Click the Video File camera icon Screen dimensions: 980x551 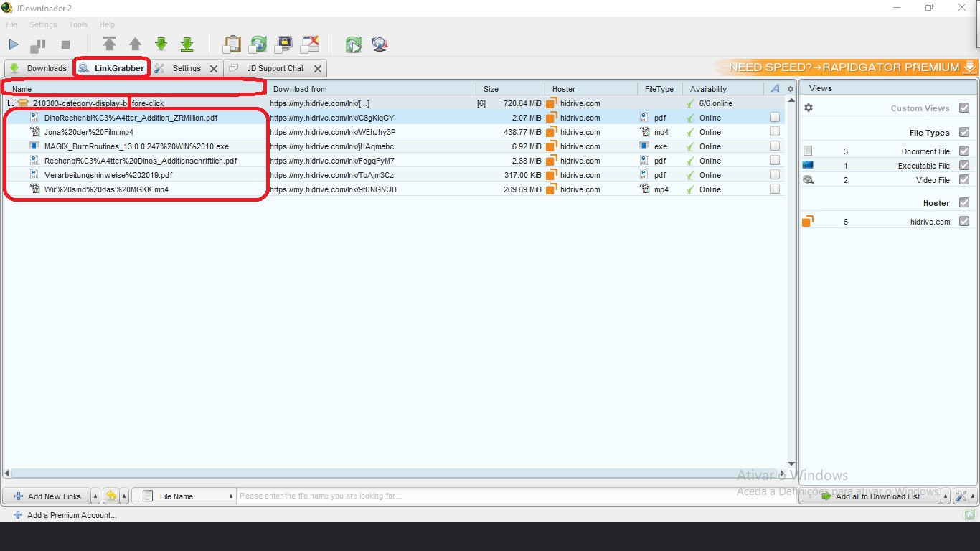808,180
